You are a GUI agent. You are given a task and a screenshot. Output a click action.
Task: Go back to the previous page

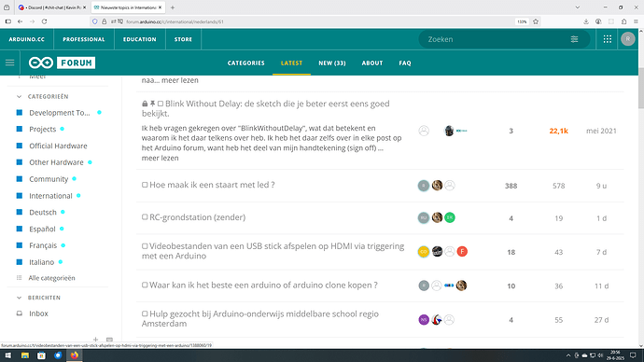(20, 21)
